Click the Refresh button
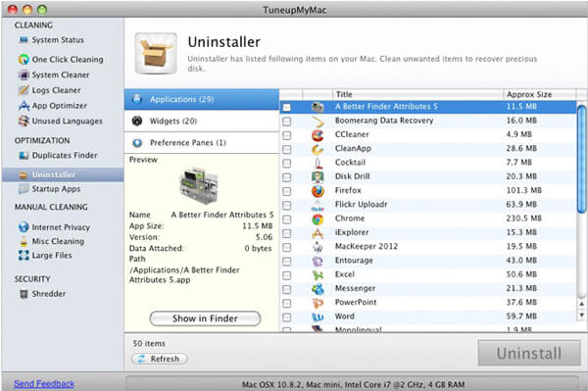This screenshot has width=588, height=391. (x=160, y=359)
